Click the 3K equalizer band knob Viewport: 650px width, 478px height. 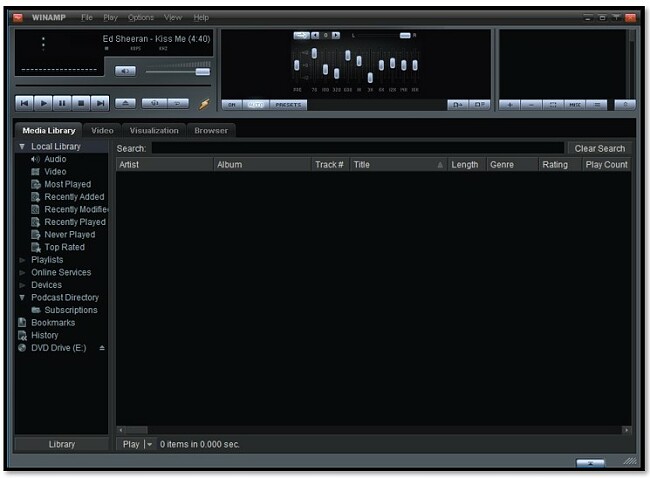(x=370, y=78)
